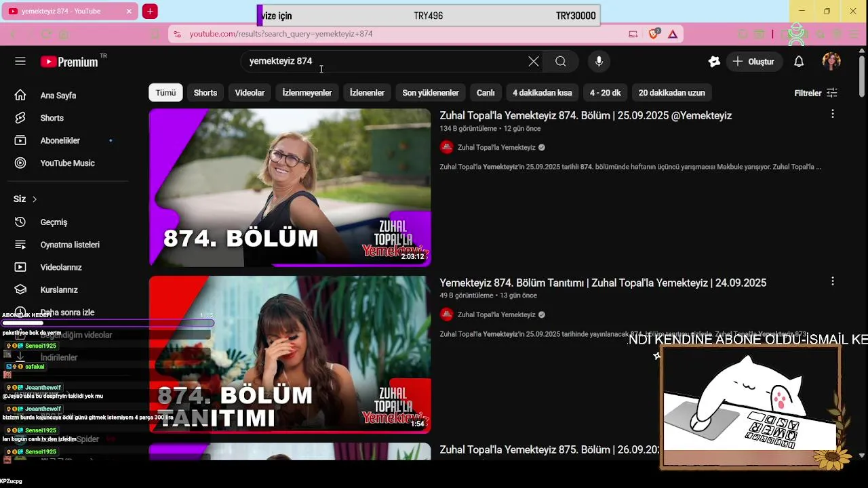Open a new browser tab
Viewport: 868px width, 488px height.
pyautogui.click(x=150, y=12)
